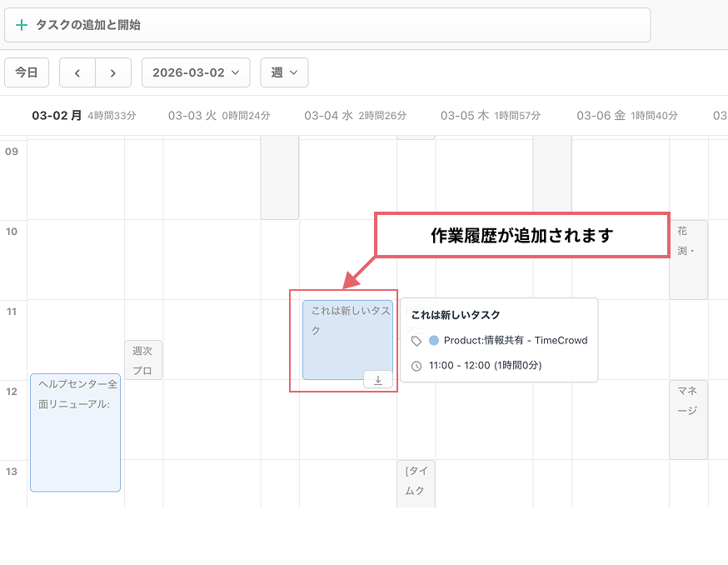Screen dimensions: 728x565
Task: Click the tag icon in the task detail popup
Action: click(416, 339)
